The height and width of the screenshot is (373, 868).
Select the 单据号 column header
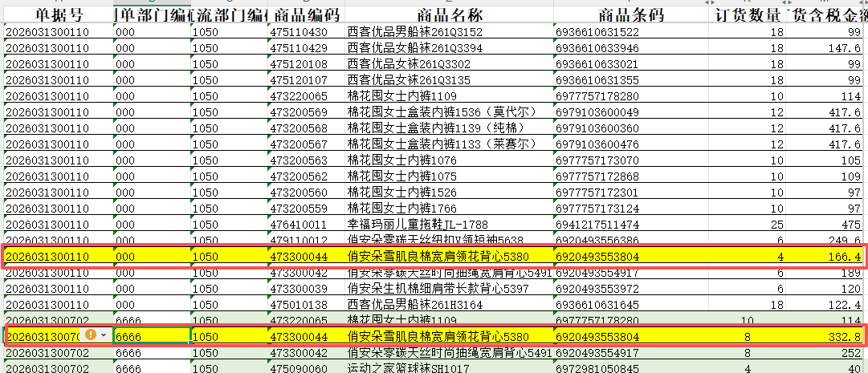56,15
